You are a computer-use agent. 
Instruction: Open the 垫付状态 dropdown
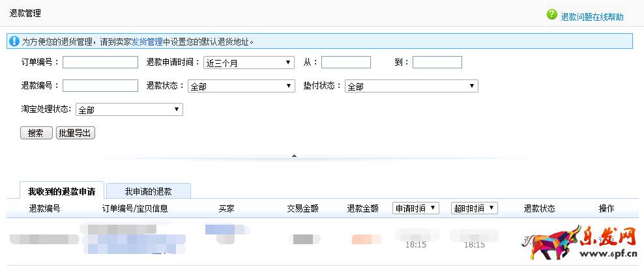[x=411, y=86]
